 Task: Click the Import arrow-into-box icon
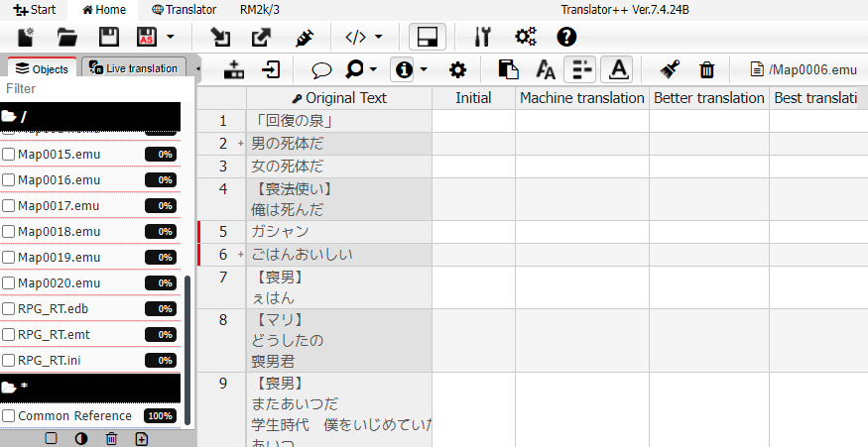click(220, 37)
